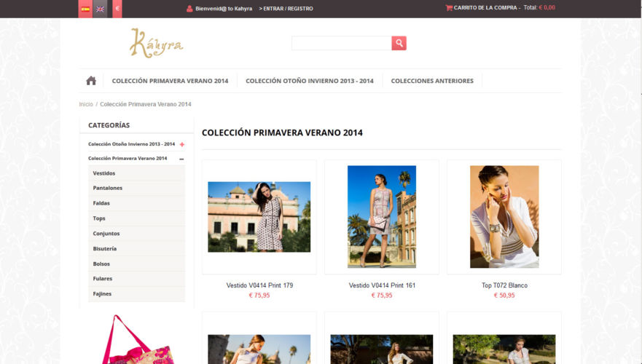This screenshot has width=642, height=364.
Task: Click the shopping cart icon
Action: pyautogui.click(x=449, y=7)
